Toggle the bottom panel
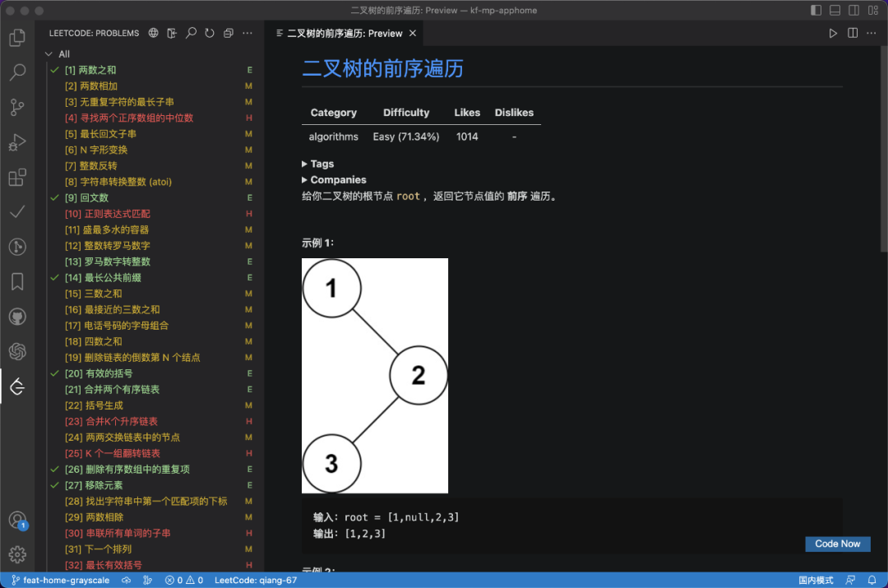 835,10
